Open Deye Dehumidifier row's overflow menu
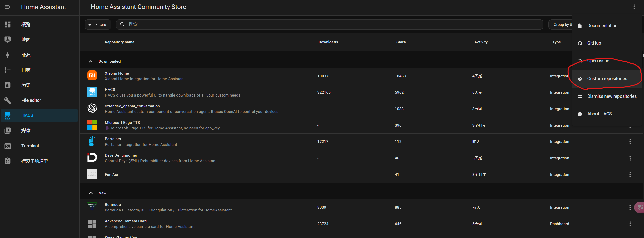 click(630, 158)
